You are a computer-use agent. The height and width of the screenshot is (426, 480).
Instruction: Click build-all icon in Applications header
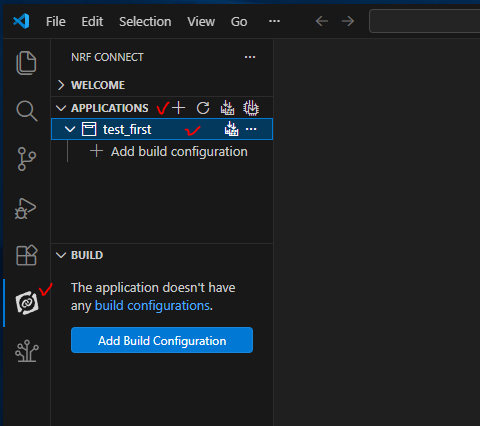(x=227, y=108)
